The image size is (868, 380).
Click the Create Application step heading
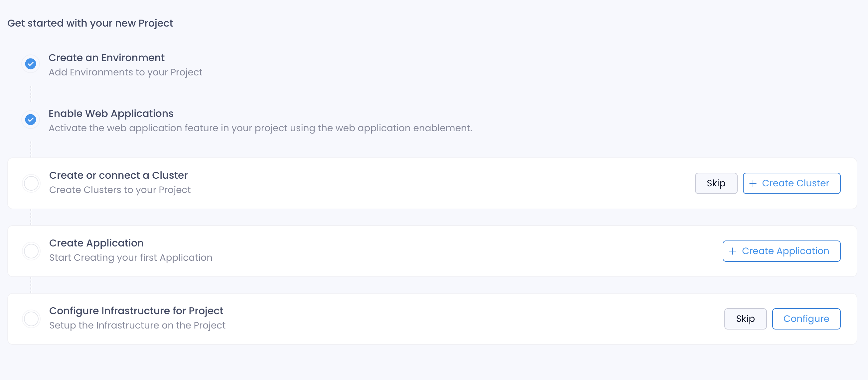96,243
